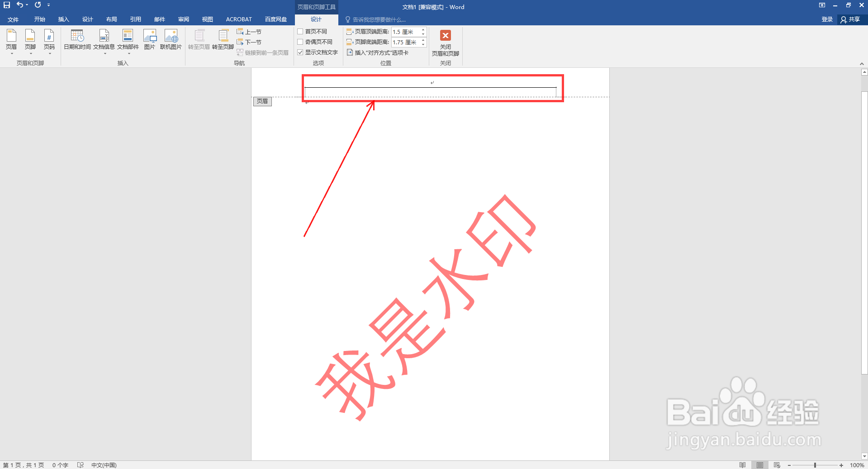Image resolution: width=868 pixels, height=469 pixels.
Task: Click 链接到前一条页眉 command
Action: tap(263, 52)
